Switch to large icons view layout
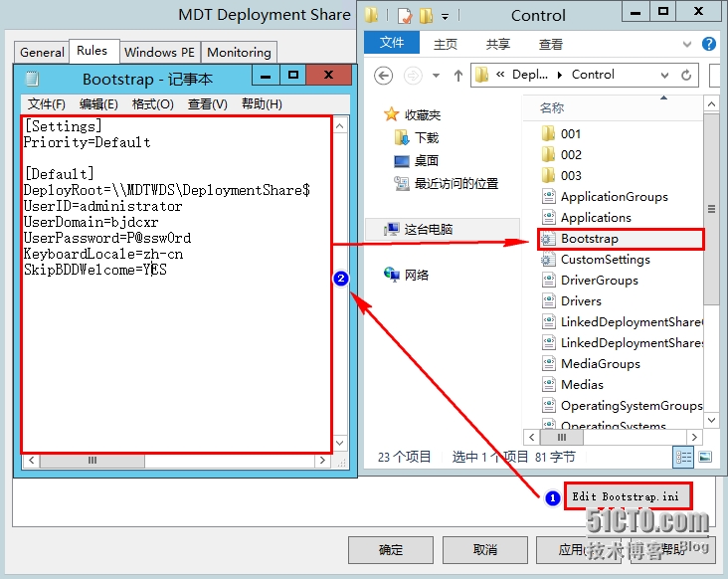This screenshot has width=728, height=579. click(705, 457)
